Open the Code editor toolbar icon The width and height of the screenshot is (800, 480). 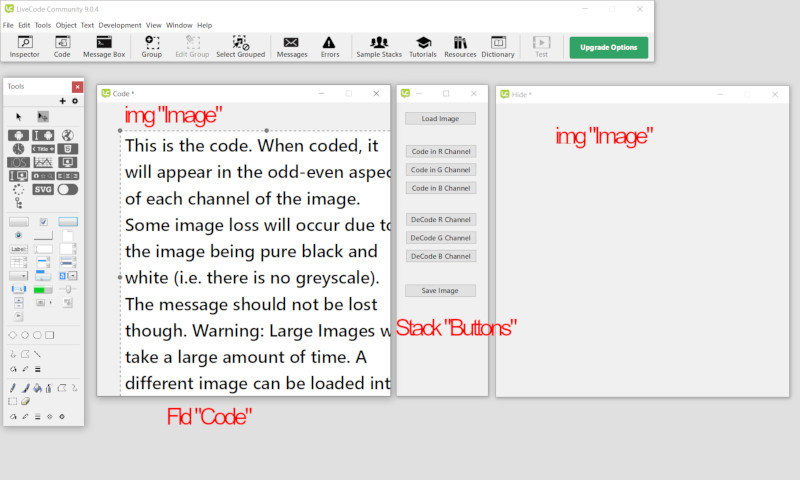62,46
